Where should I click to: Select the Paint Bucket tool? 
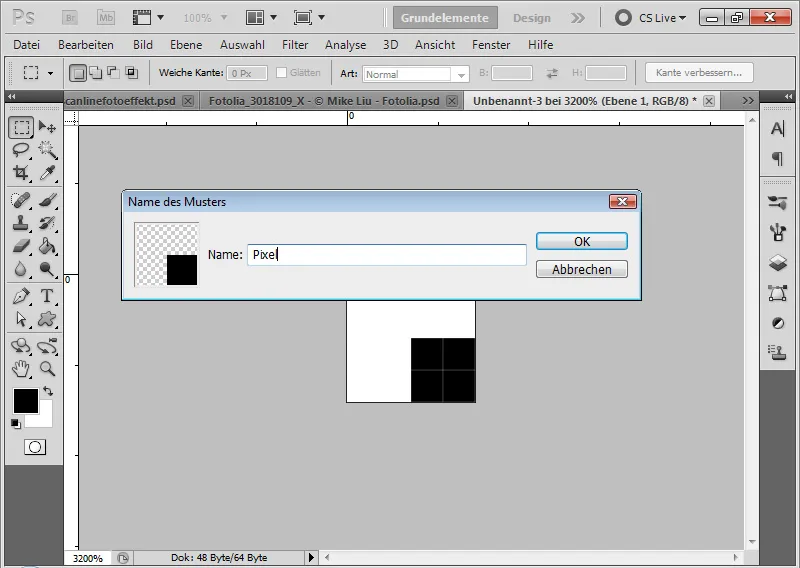[x=47, y=246]
